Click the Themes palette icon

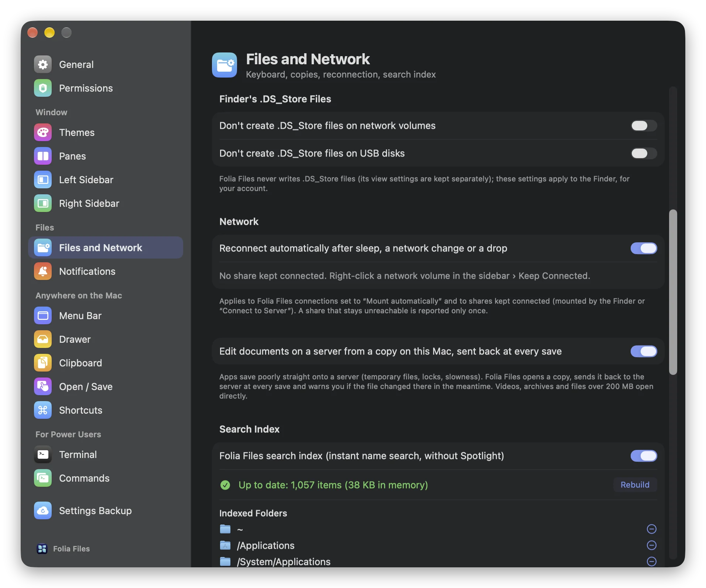click(43, 133)
